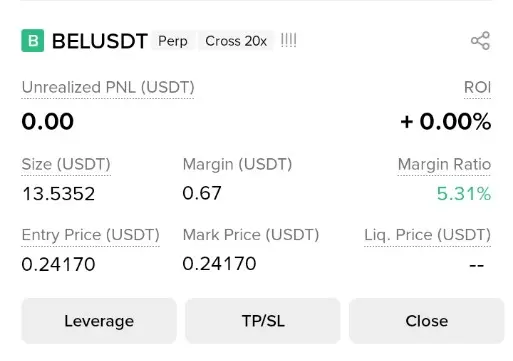Show Unrealized PNL (USDT) explanation
The height and width of the screenshot is (361, 513).
108,88
